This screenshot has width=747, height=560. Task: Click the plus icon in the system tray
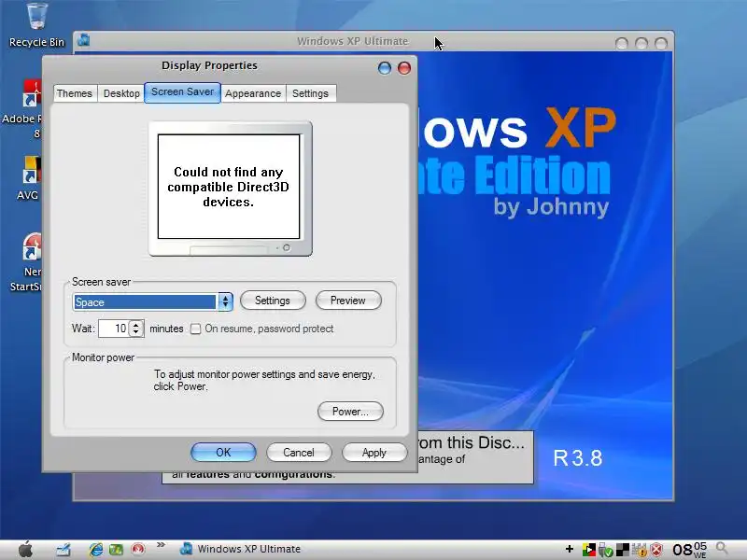(x=570, y=550)
